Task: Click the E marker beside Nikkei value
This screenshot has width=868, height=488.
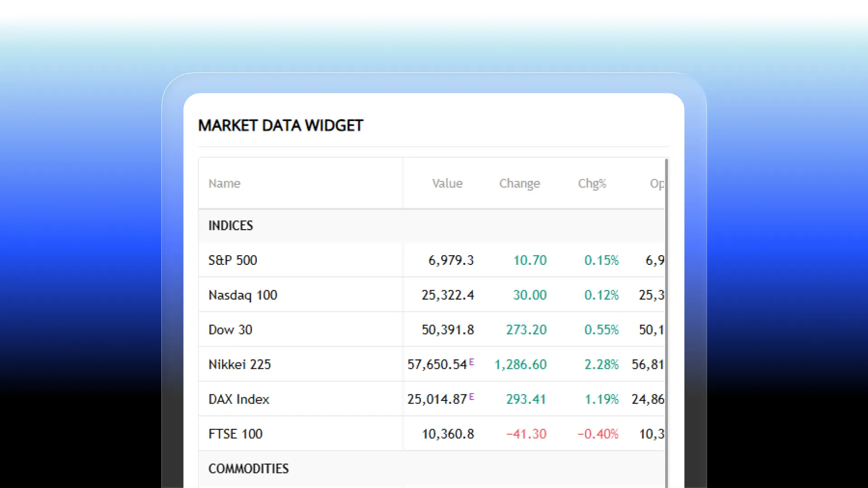Action: tap(472, 362)
